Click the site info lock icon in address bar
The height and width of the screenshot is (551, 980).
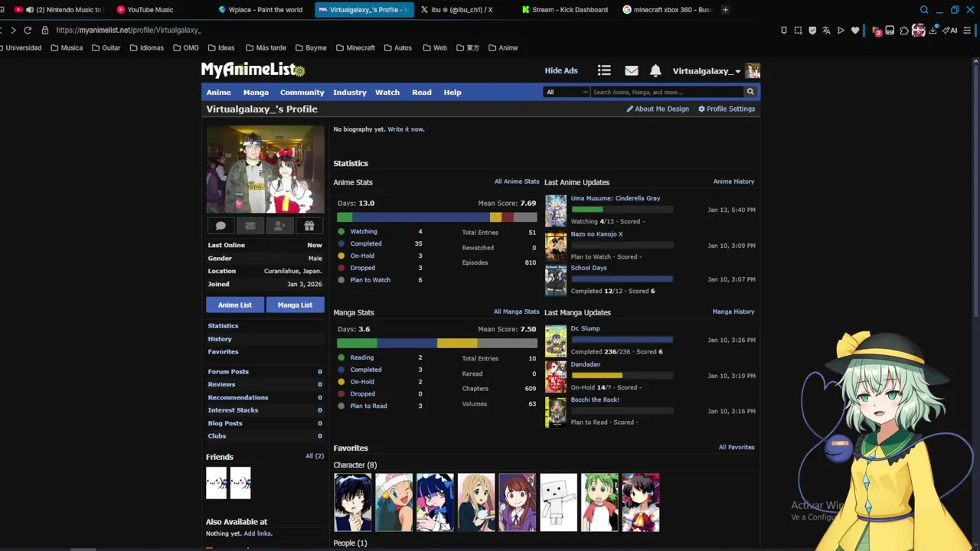click(45, 30)
